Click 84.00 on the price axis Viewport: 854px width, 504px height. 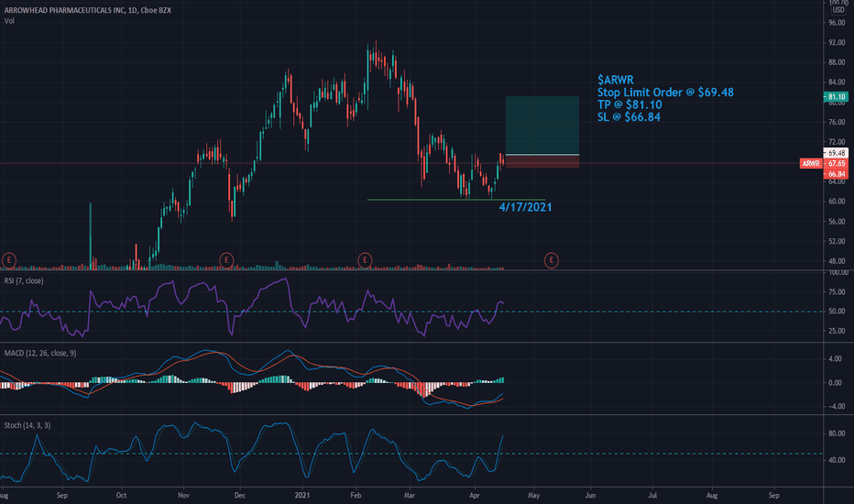[837, 82]
